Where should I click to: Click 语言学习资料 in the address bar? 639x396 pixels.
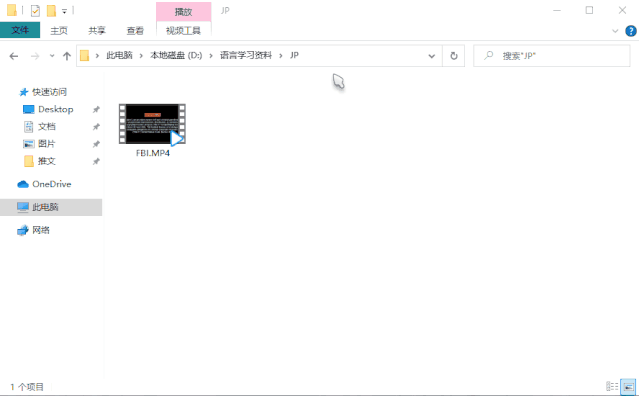pyautogui.click(x=246, y=55)
